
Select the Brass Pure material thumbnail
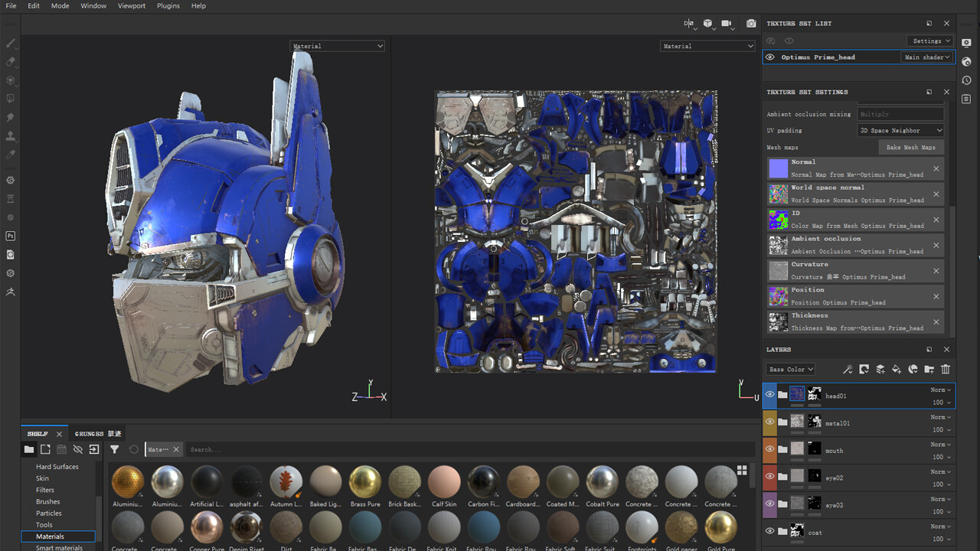365,483
